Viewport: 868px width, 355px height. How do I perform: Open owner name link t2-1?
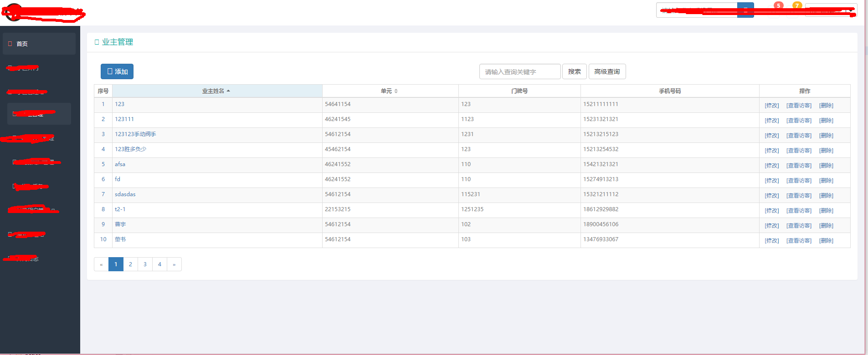120,209
